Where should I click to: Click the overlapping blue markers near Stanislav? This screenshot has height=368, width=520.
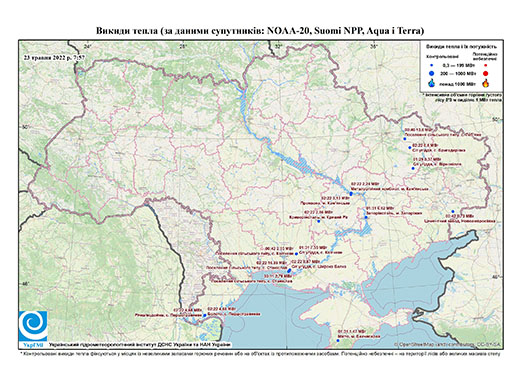[x=289, y=270]
